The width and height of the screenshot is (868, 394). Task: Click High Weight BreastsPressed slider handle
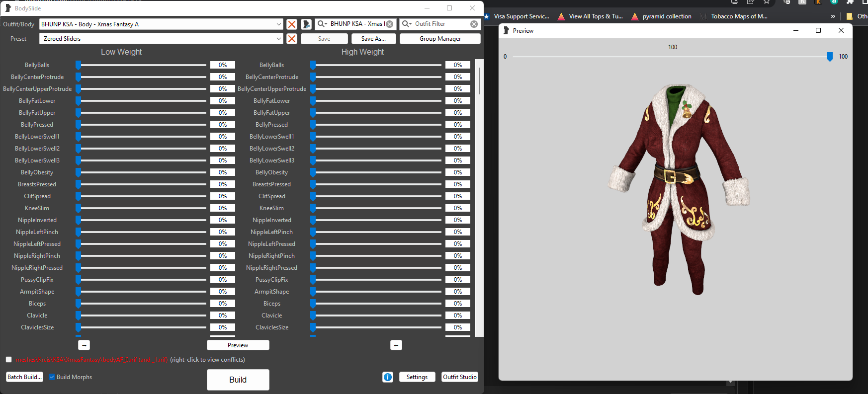point(313,184)
